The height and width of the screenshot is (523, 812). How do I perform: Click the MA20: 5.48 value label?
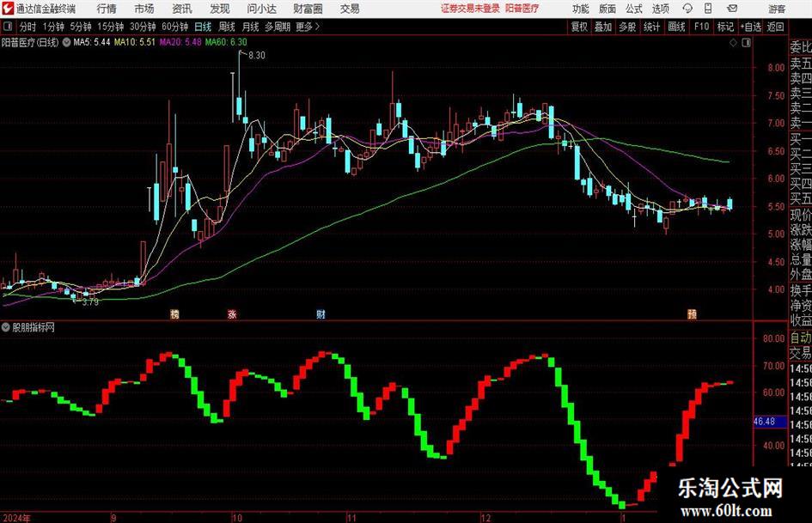(x=180, y=42)
